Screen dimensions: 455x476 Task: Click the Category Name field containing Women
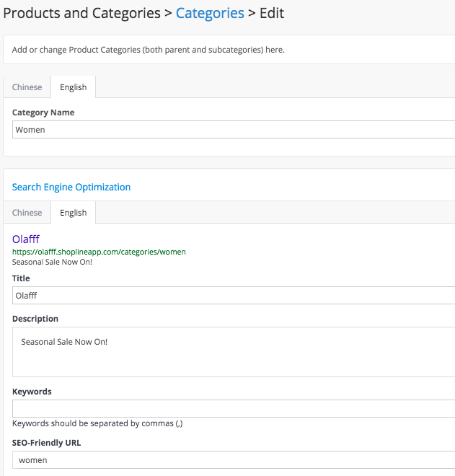click(234, 130)
